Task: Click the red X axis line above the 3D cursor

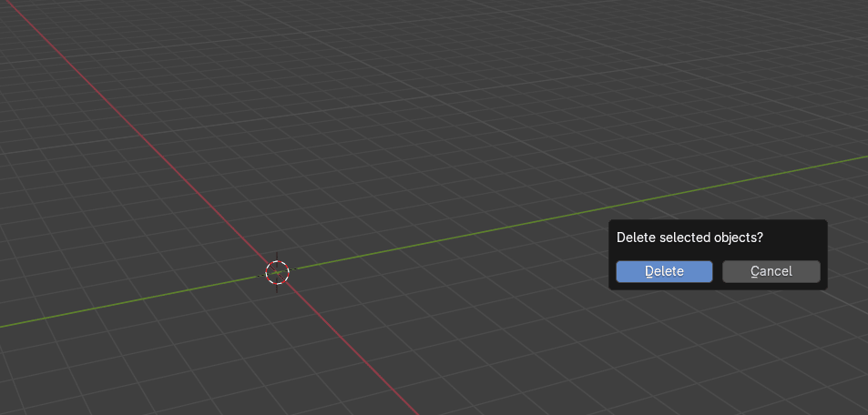Action: (x=137, y=127)
